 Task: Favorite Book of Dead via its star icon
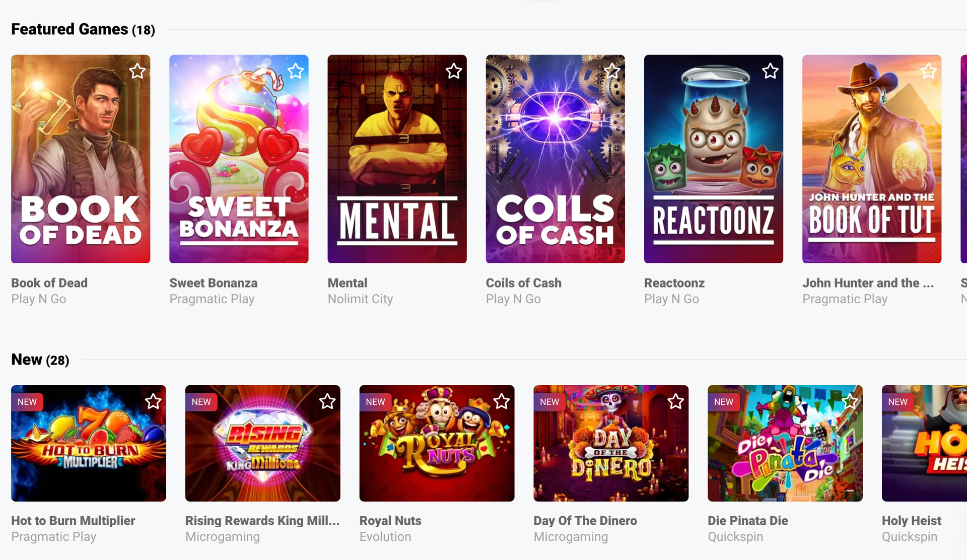[137, 71]
